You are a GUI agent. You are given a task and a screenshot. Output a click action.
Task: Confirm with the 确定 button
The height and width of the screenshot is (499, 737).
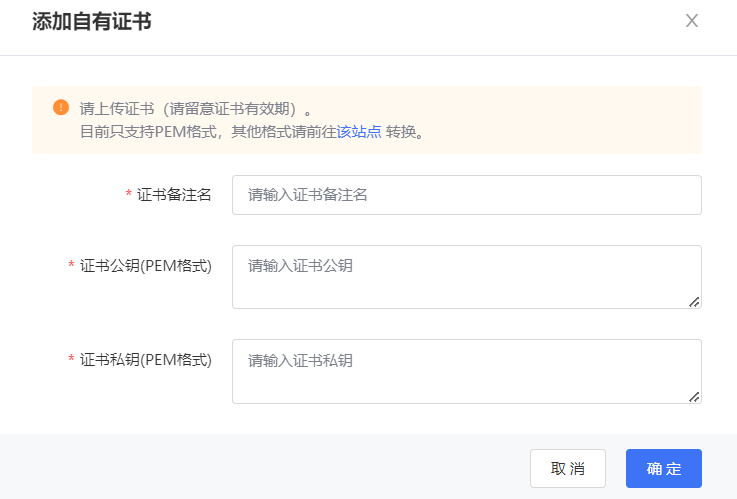coord(663,468)
